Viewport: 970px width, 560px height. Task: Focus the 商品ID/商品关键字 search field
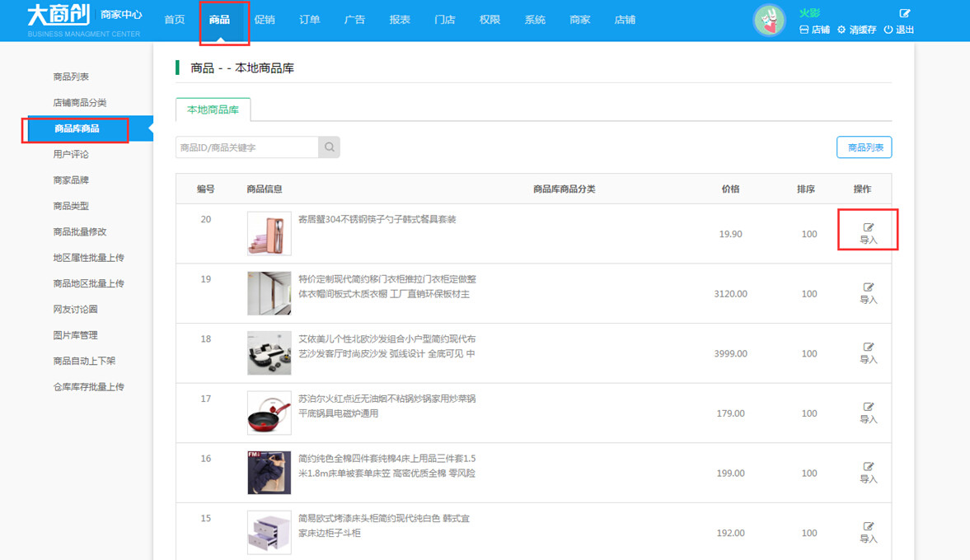pos(246,147)
